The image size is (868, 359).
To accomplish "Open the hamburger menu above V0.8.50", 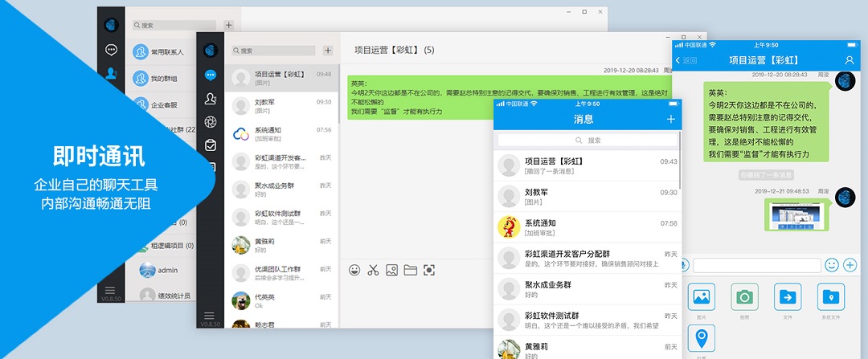I will (209, 316).
